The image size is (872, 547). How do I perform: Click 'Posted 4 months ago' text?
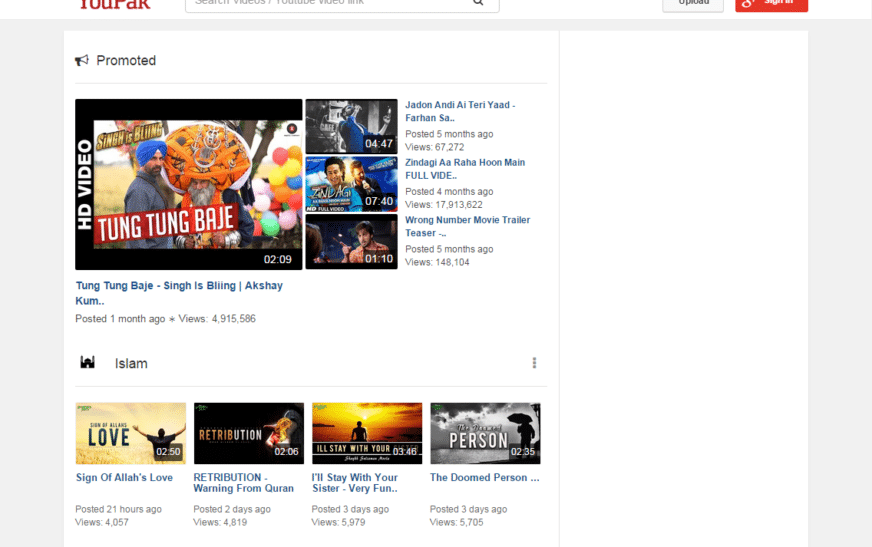(449, 192)
